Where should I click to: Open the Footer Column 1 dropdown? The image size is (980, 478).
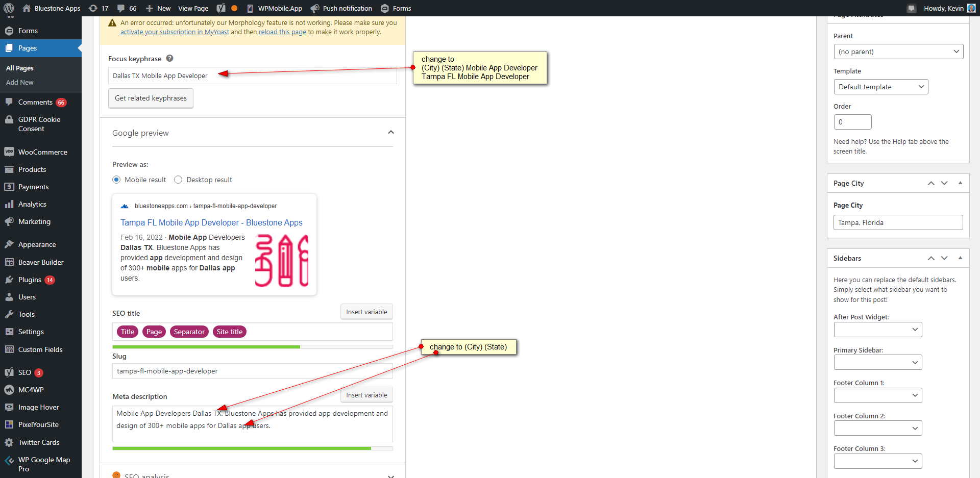(x=878, y=395)
